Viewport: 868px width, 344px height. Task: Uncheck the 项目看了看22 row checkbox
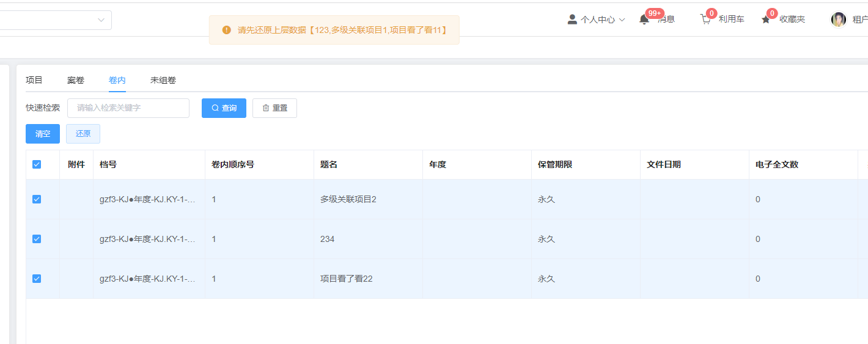(x=37, y=279)
